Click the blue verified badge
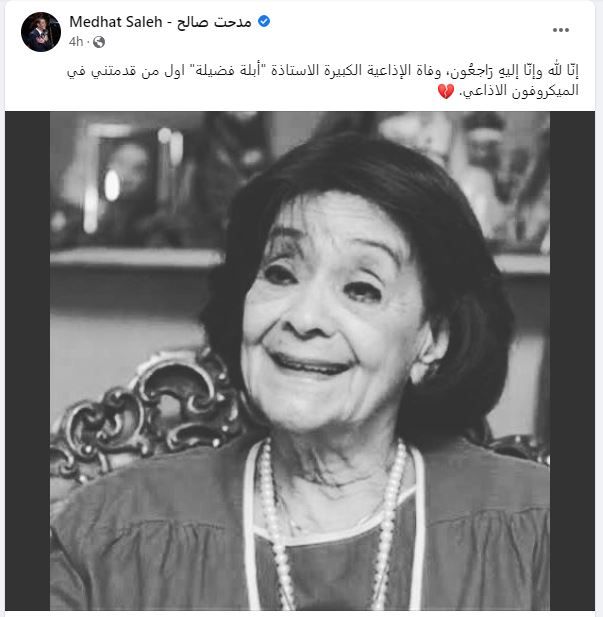Screen dimensions: 603x617 point(264,22)
